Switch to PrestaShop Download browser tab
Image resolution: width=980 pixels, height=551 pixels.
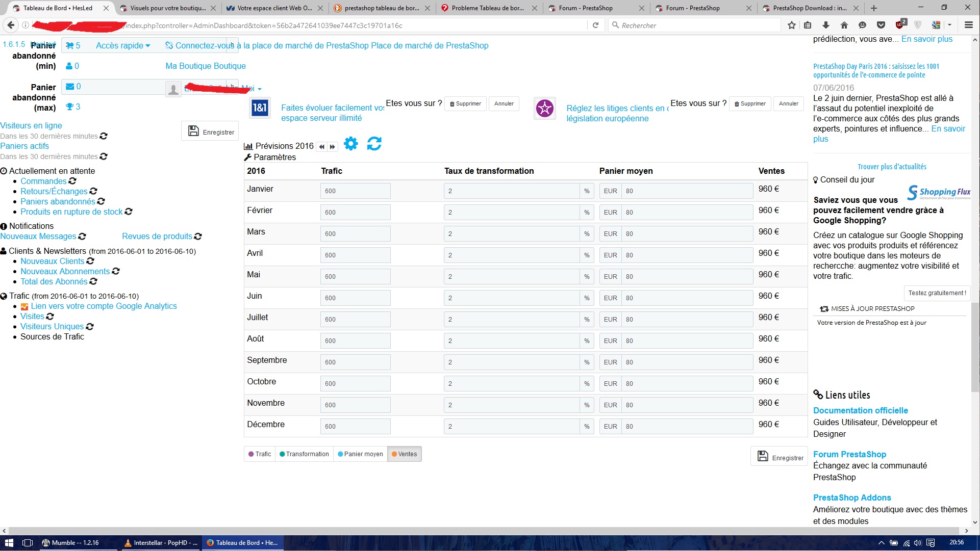pyautogui.click(x=809, y=8)
